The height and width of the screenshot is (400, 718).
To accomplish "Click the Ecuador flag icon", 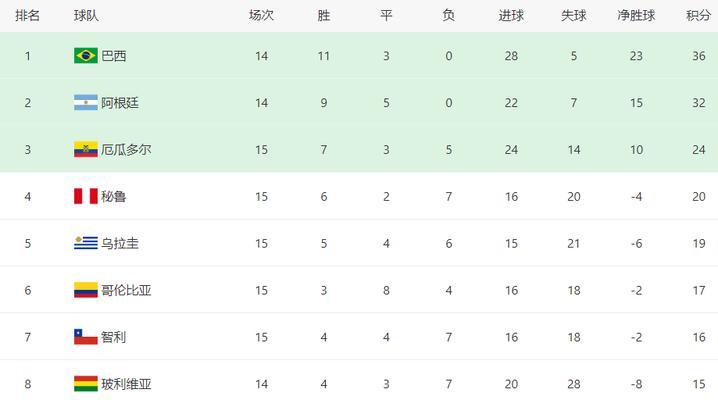I will click(86, 150).
